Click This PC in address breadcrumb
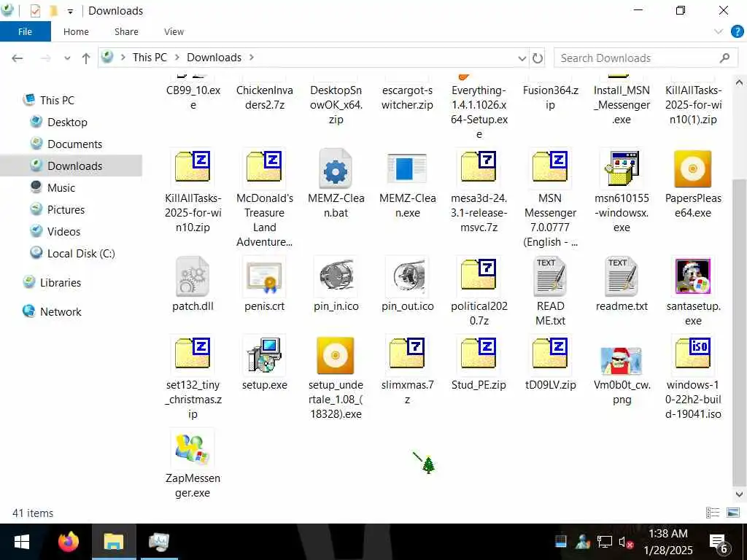Viewport: 747px width, 560px height. [150, 57]
